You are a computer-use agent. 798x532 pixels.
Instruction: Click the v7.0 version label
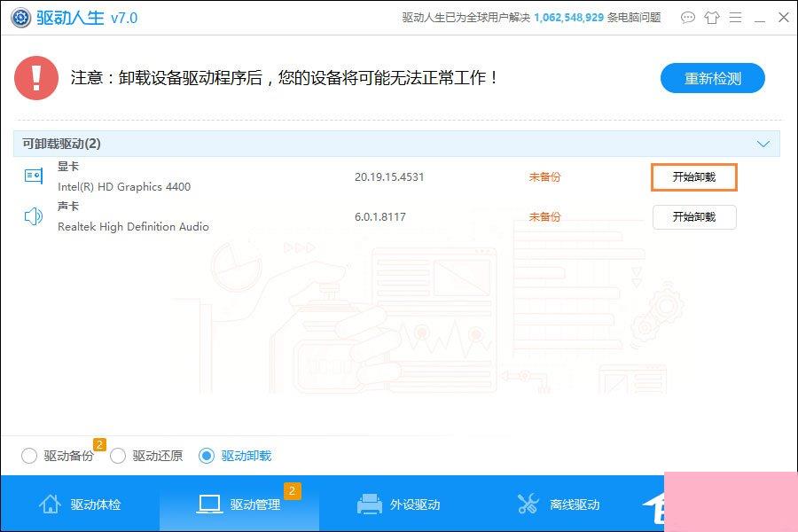pos(124,19)
